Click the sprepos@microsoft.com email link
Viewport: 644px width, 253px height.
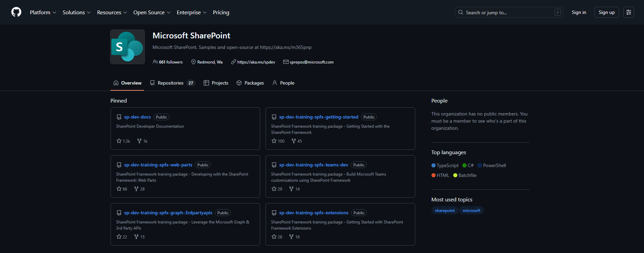[311, 62]
